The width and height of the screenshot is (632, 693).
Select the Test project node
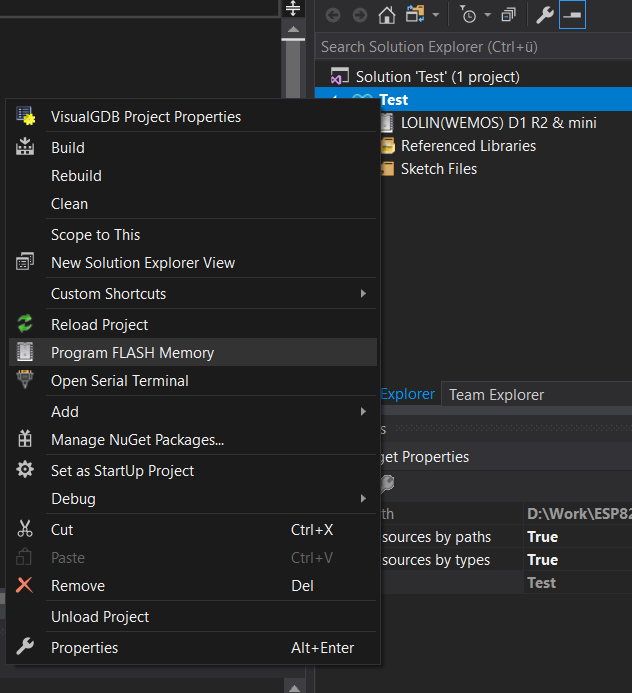click(x=393, y=100)
